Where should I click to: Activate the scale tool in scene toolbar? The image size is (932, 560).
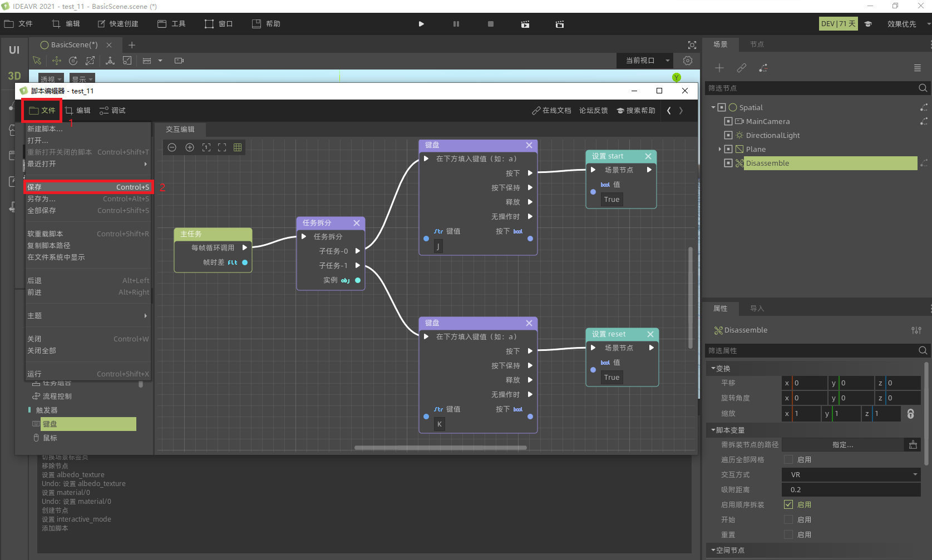point(90,61)
